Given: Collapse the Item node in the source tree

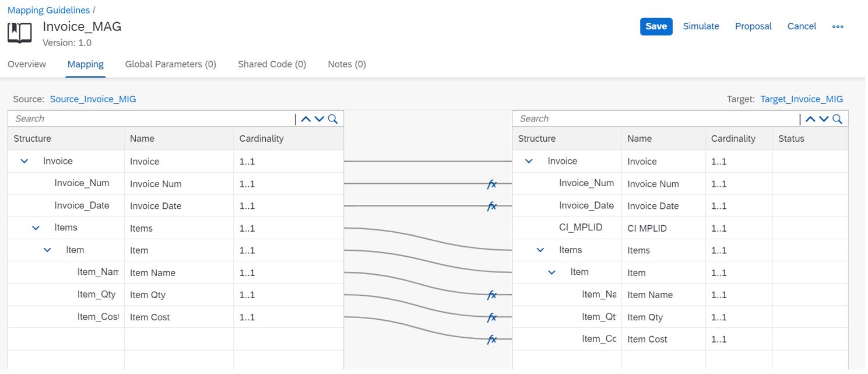Looking at the screenshot, I should coord(47,250).
